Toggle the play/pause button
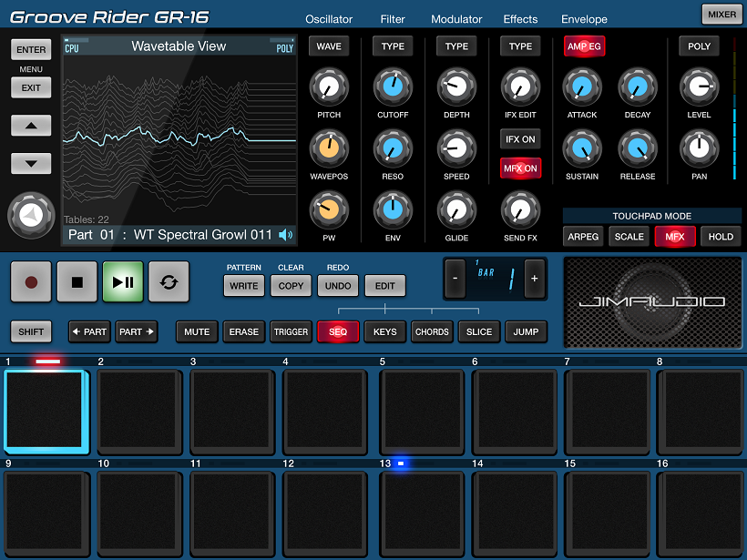The width and height of the screenshot is (747, 560). point(123,282)
